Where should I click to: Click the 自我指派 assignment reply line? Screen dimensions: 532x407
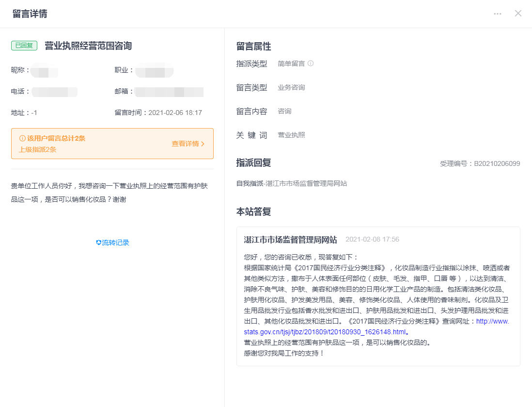[291, 183]
